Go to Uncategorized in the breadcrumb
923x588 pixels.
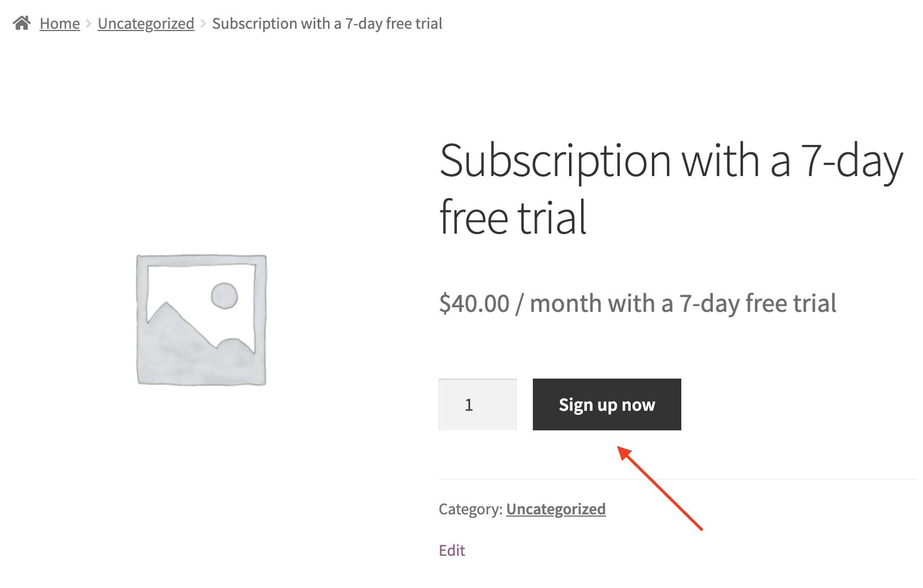146,24
